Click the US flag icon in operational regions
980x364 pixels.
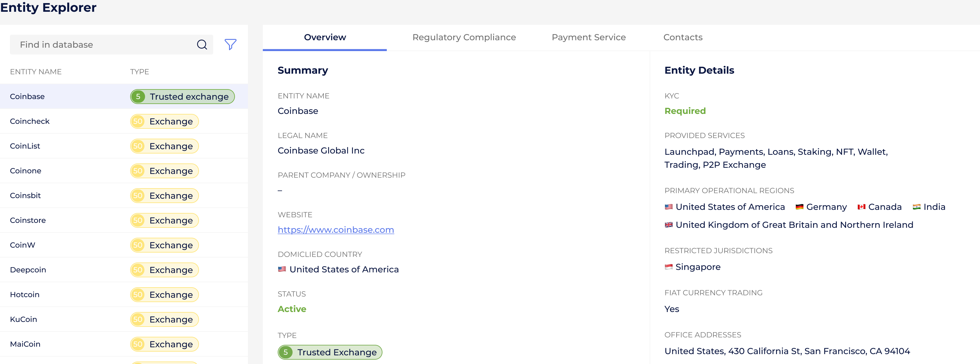[x=669, y=207]
